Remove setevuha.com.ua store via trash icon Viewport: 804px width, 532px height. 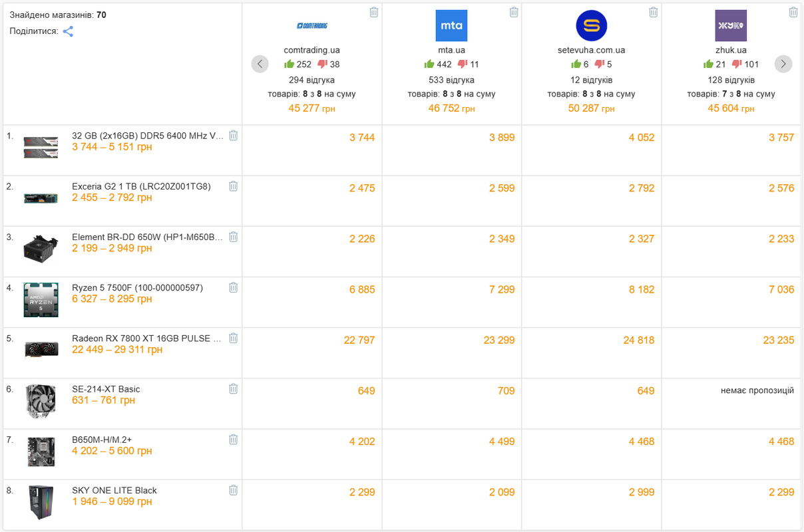654,12
